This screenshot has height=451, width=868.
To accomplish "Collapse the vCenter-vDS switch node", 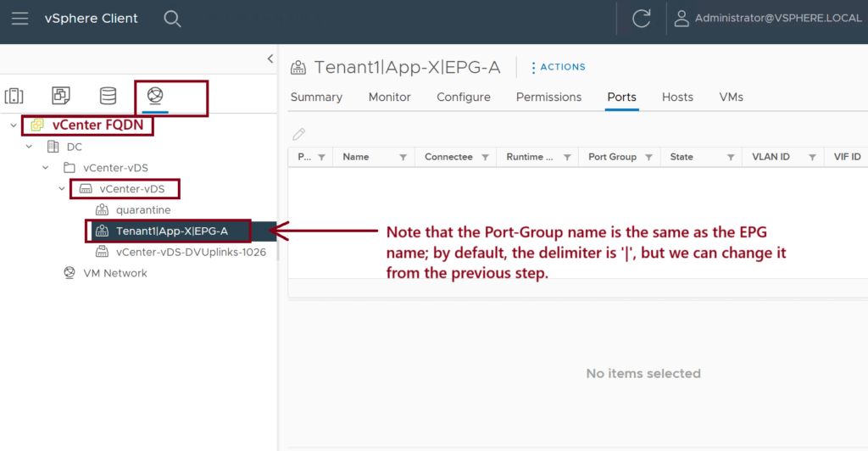I will tap(61, 189).
